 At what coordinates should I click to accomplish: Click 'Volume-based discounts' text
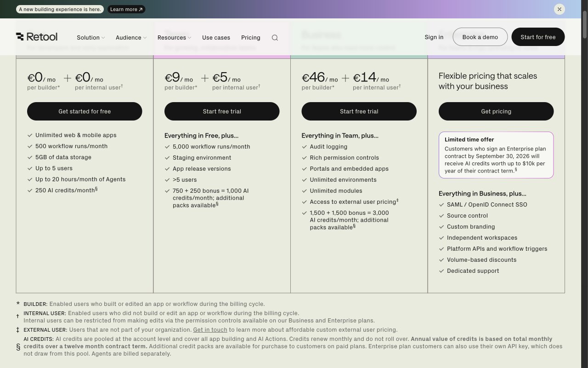point(481,260)
